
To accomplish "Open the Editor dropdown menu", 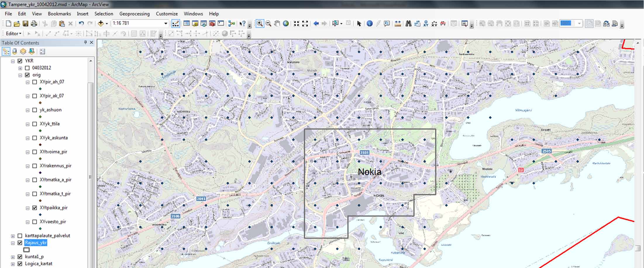I will (14, 34).
